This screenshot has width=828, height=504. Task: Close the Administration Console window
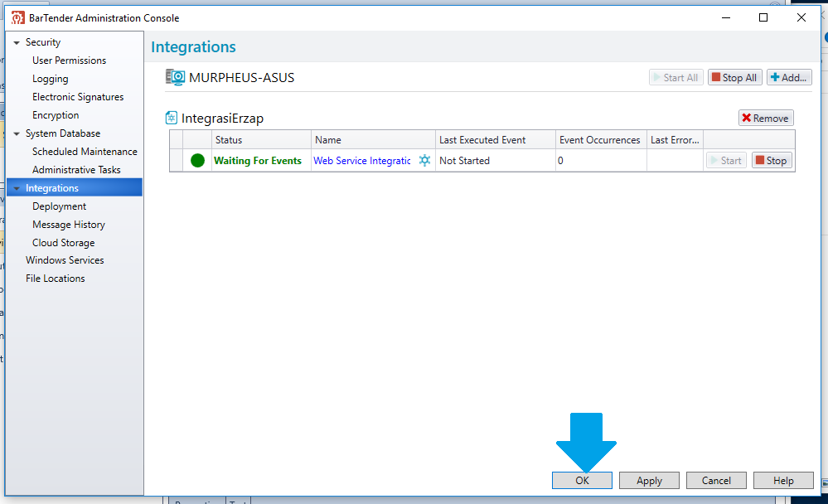click(x=801, y=18)
